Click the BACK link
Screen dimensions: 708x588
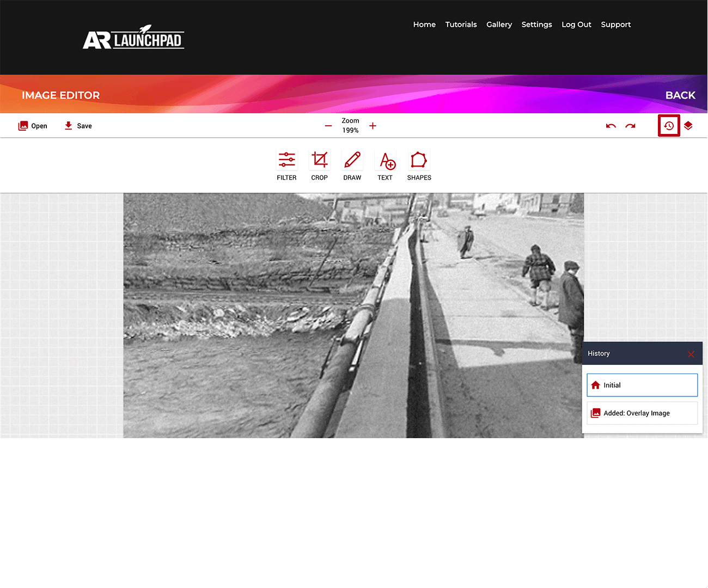click(x=680, y=95)
